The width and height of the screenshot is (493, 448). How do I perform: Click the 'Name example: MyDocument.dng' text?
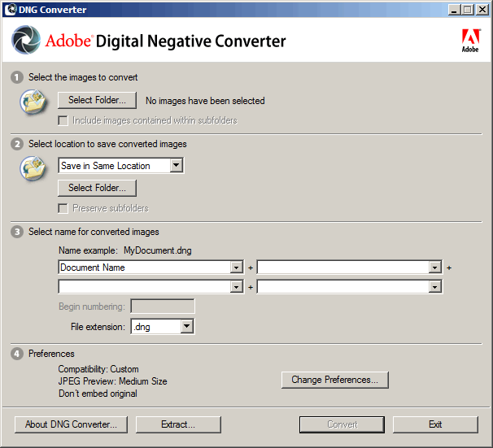125,250
